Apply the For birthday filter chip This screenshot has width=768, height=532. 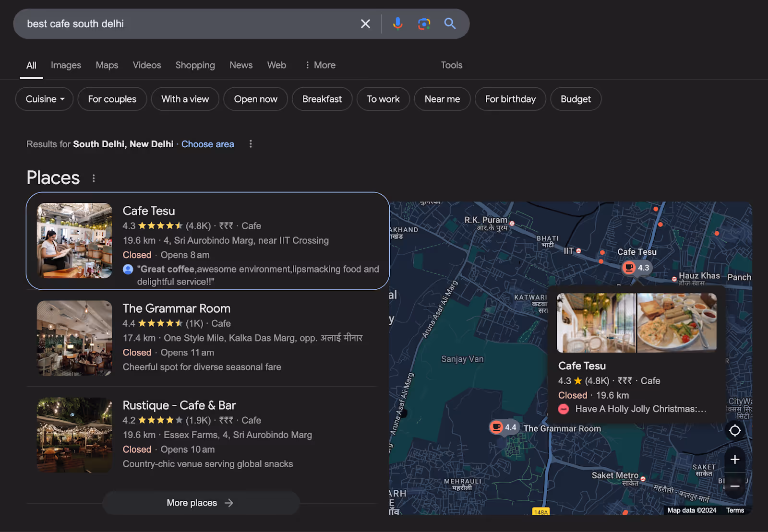tap(510, 99)
